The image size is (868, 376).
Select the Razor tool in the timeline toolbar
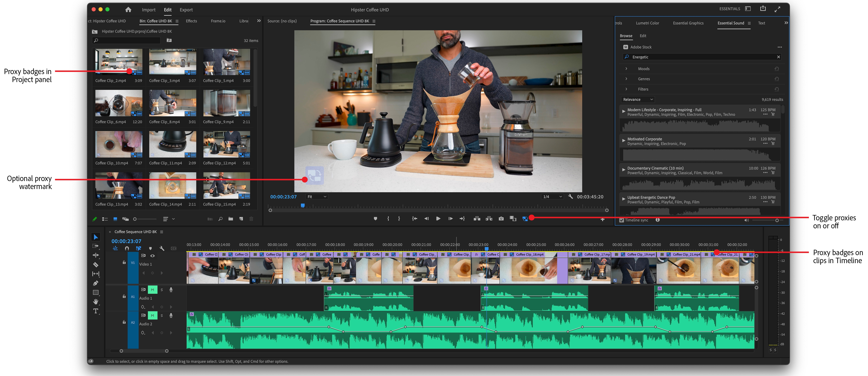96,265
